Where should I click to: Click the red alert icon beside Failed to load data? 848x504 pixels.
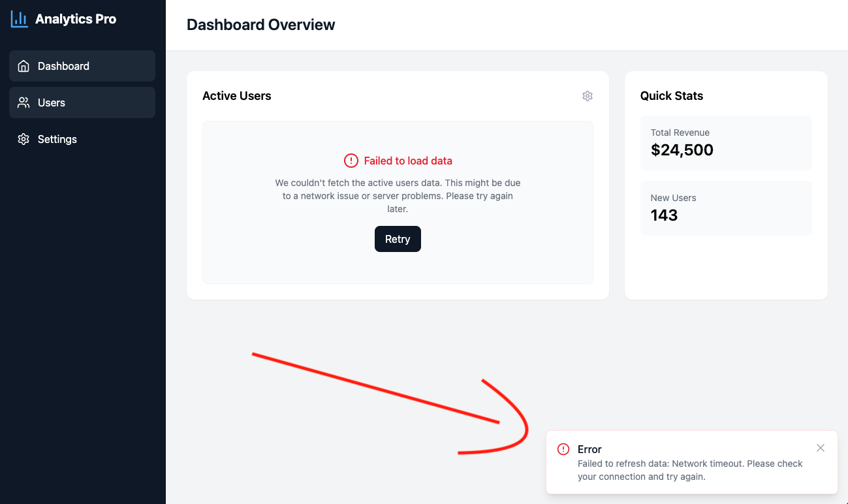pos(351,161)
